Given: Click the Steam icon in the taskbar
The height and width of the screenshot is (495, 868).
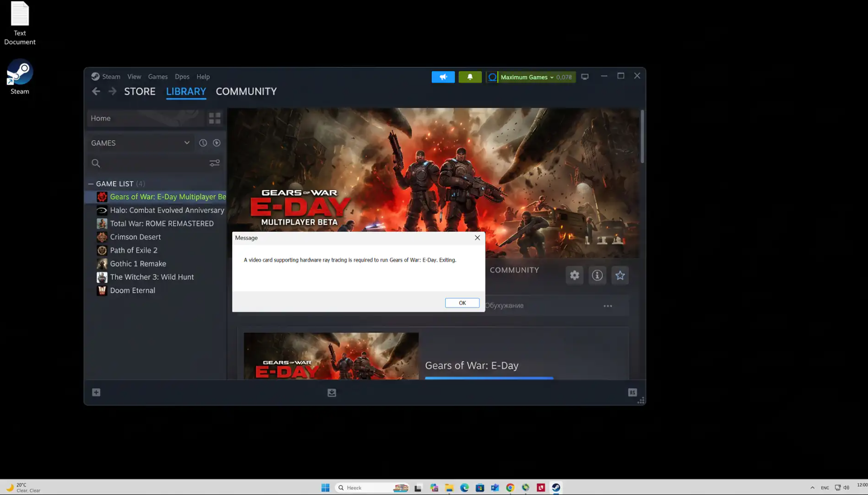Looking at the screenshot, I should coord(556,488).
